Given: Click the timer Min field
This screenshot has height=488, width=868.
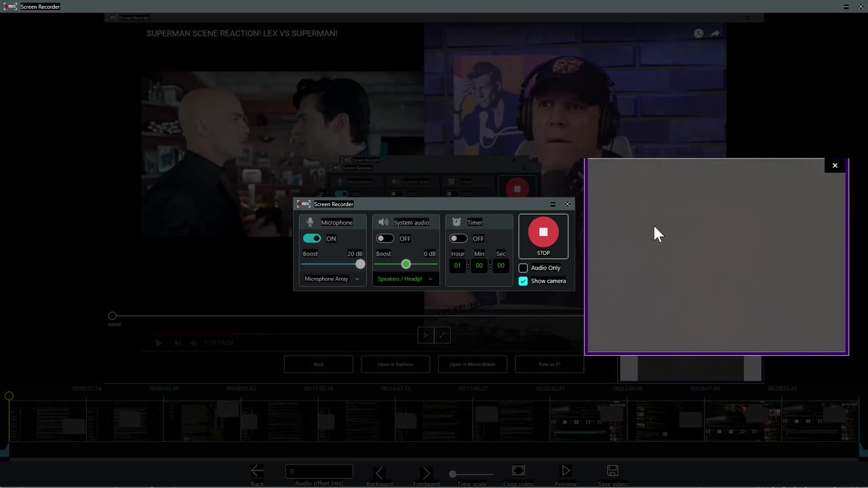Looking at the screenshot, I should [479, 266].
